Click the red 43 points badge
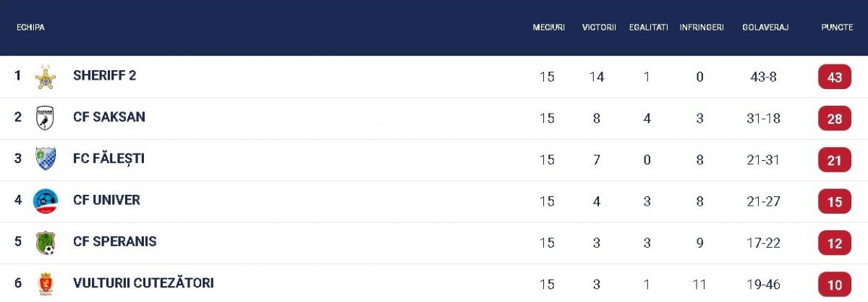 (835, 77)
